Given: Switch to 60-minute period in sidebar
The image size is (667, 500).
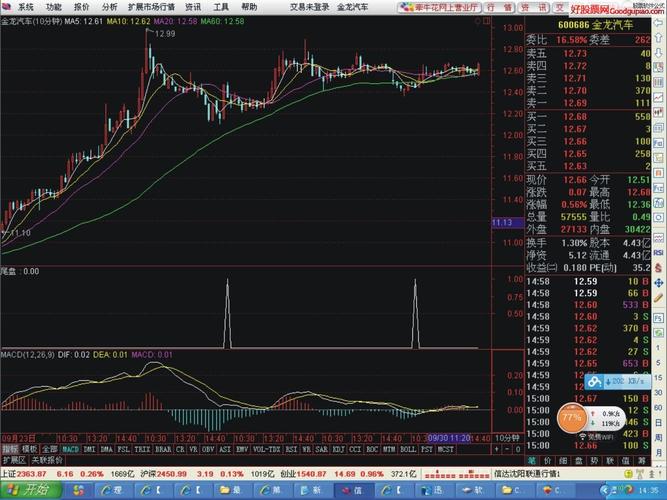Looking at the screenshot, I should pos(658,408).
